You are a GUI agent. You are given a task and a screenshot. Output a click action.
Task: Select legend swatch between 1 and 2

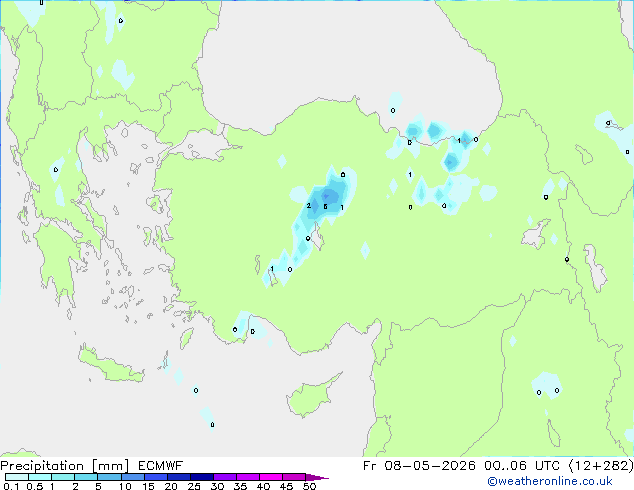pos(63,477)
